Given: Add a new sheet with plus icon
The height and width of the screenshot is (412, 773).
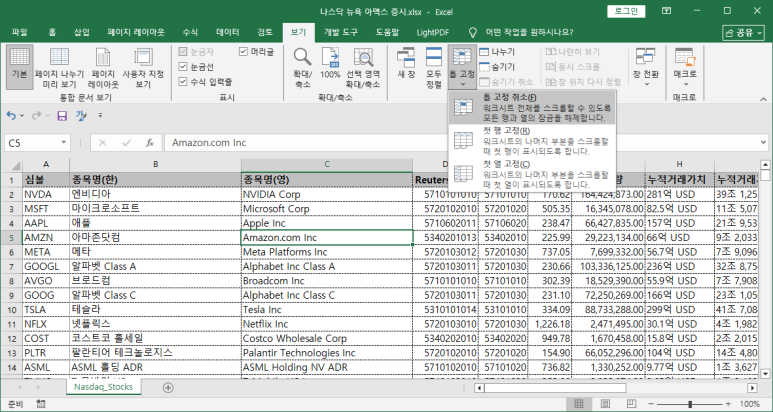Looking at the screenshot, I should (x=168, y=387).
